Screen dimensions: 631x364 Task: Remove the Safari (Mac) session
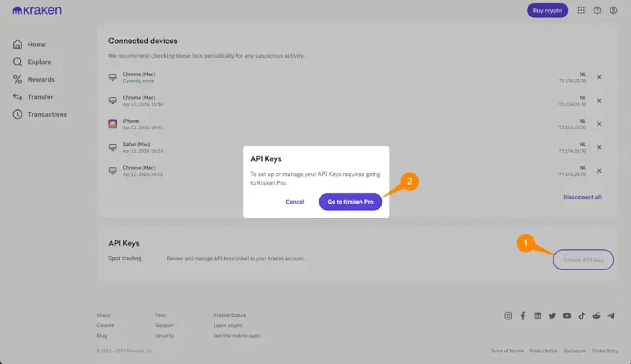tap(599, 147)
